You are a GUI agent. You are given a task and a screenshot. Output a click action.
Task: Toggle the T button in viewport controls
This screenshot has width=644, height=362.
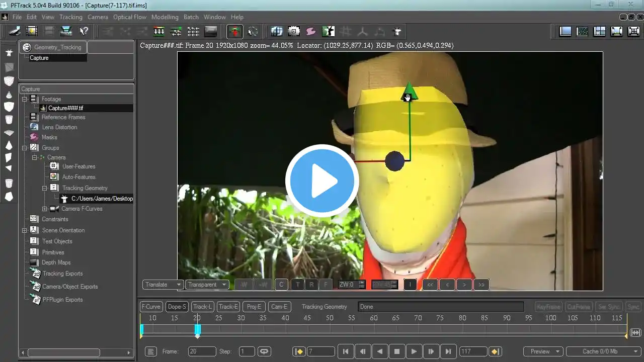pyautogui.click(x=297, y=285)
